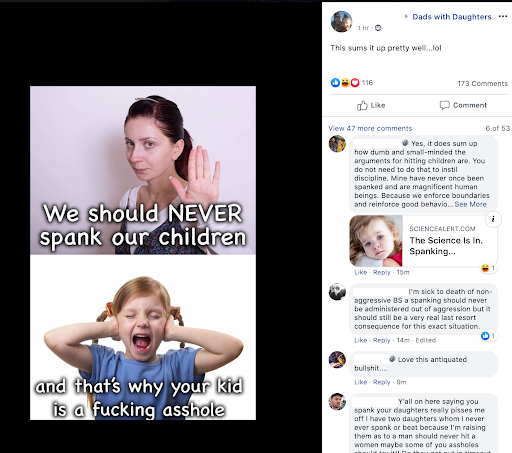The height and width of the screenshot is (453, 512).
Task: Expand View 47 more comments
Action: [x=370, y=128]
